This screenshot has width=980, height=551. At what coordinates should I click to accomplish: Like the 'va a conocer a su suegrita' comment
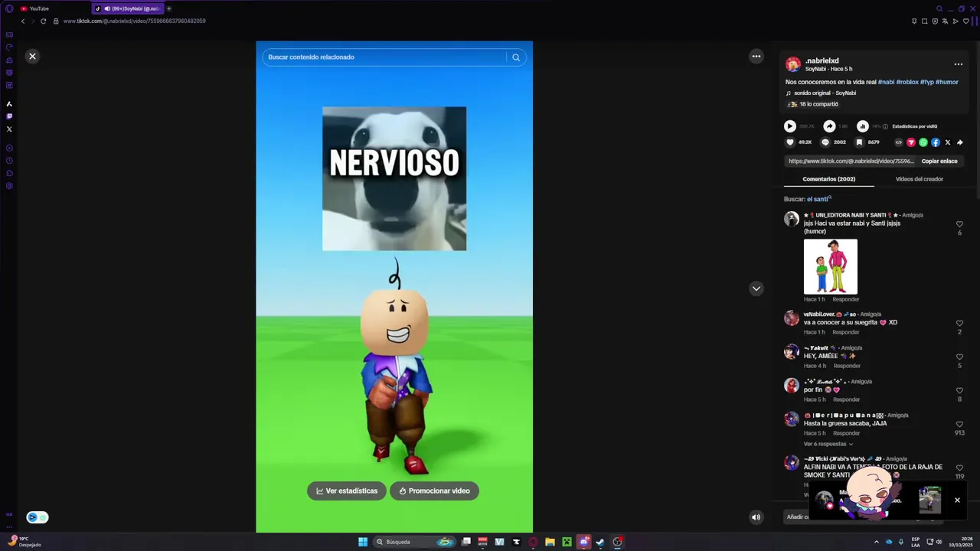coord(959,323)
